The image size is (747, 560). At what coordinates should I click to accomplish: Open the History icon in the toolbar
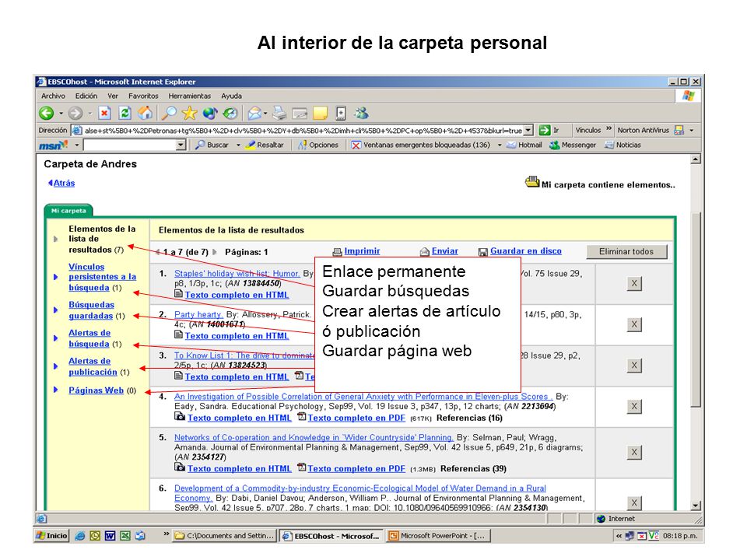click(x=230, y=114)
